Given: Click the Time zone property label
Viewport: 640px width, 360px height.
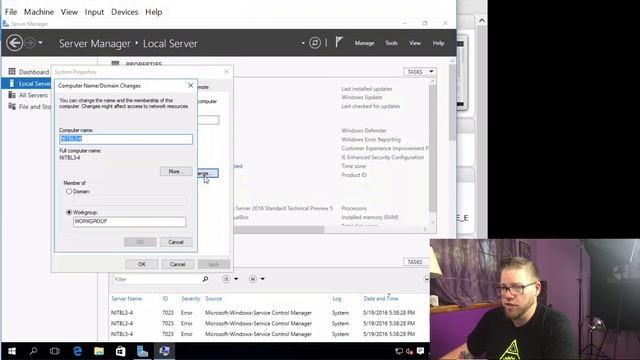Looking at the screenshot, I should pos(353,166).
